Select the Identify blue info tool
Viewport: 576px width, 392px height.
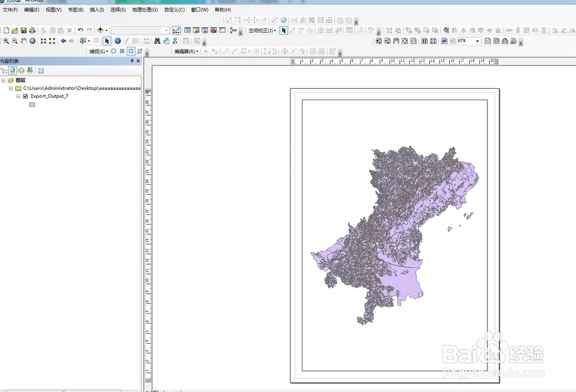click(x=118, y=41)
